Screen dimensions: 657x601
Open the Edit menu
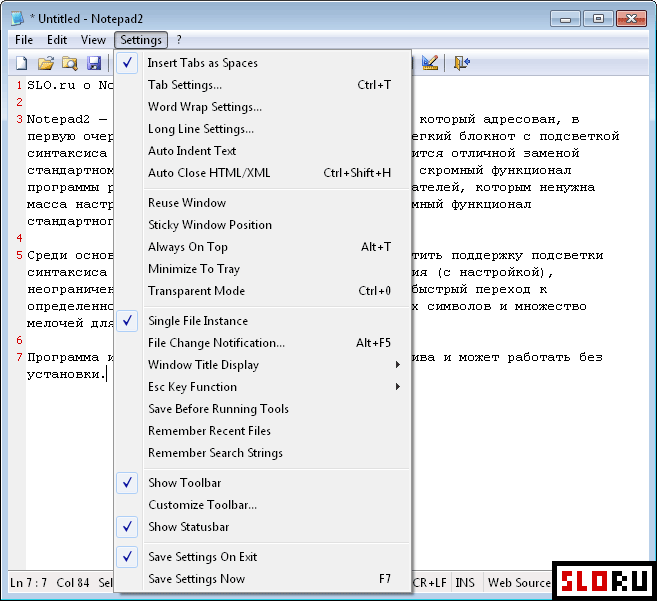[57, 40]
